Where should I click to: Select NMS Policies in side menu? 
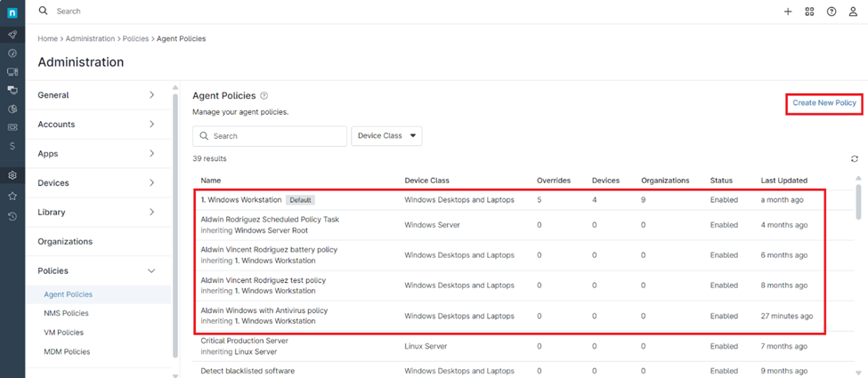pos(66,313)
